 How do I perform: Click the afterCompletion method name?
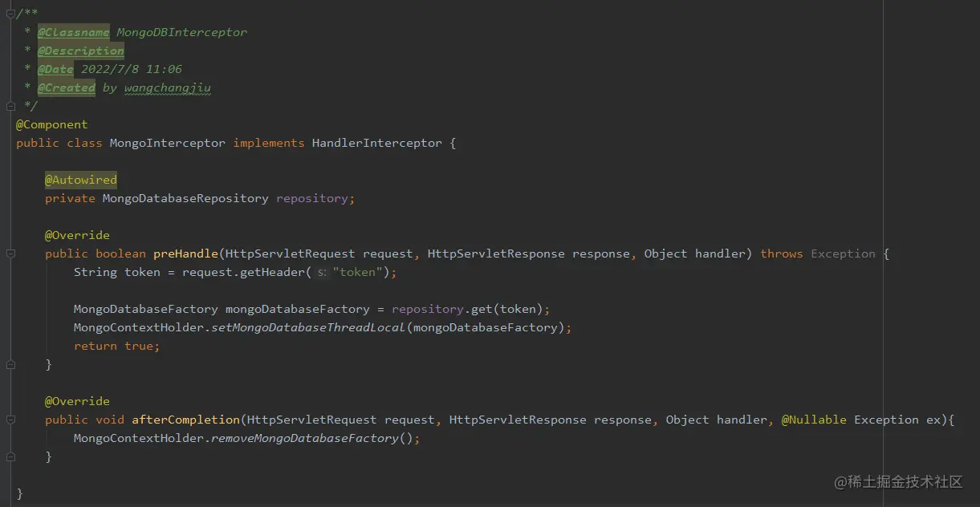click(x=185, y=420)
